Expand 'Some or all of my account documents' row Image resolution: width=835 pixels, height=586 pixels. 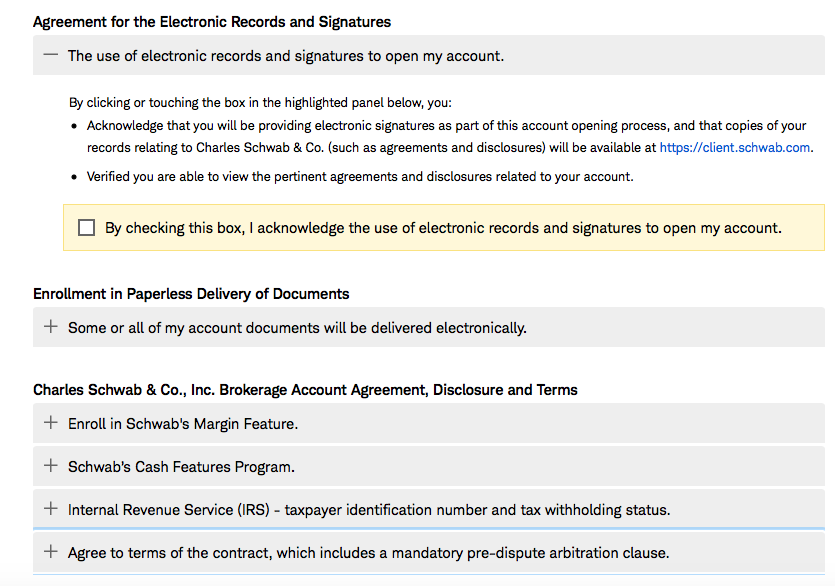pos(297,328)
